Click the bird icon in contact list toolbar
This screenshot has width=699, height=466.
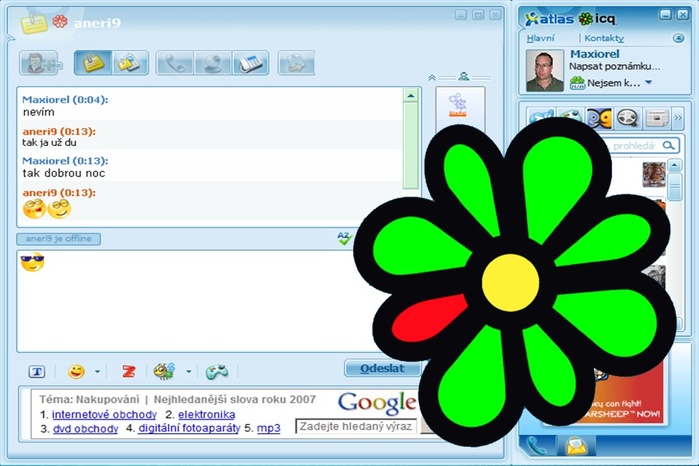[x=541, y=119]
